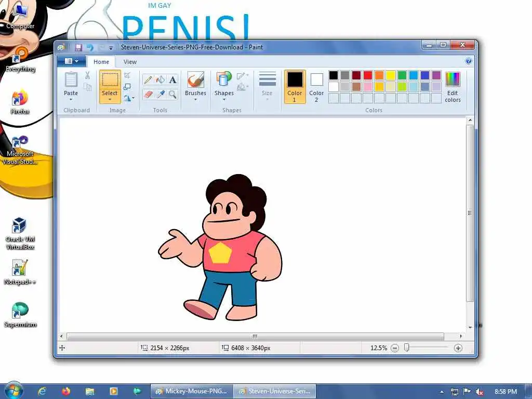Open Windows Explorer folder in taskbar
This screenshot has width=532, height=399.
(90, 391)
